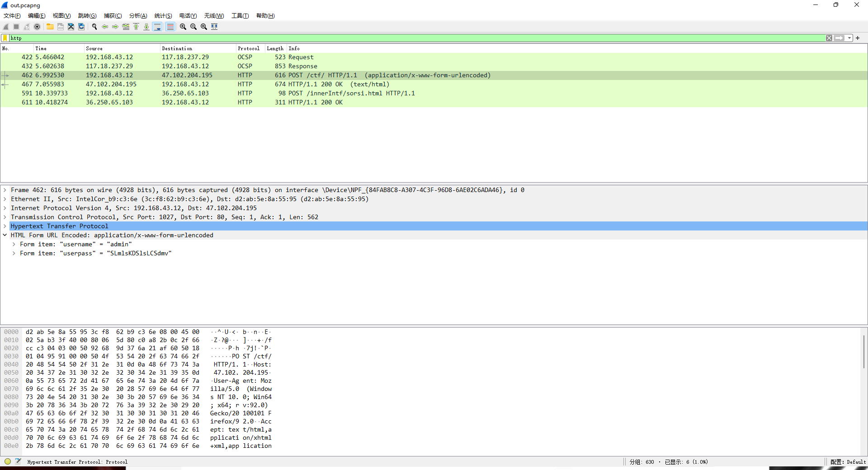This screenshot has width=868, height=470.
Task: Sort packets by Protocol column header
Action: tap(249, 48)
